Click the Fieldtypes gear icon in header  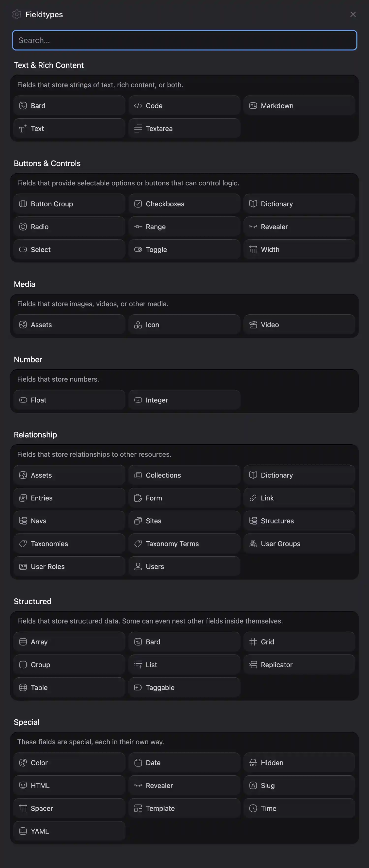pyautogui.click(x=16, y=14)
